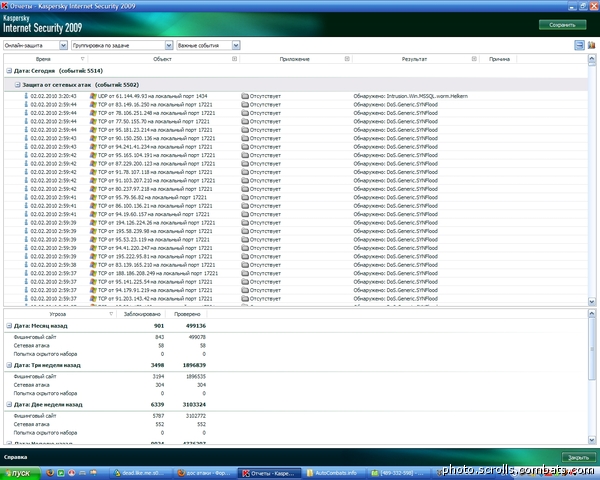Viewport: 600px width, 480px height.
Task: Select TCP от 195.222.95.81 object text
Action: click(155, 256)
